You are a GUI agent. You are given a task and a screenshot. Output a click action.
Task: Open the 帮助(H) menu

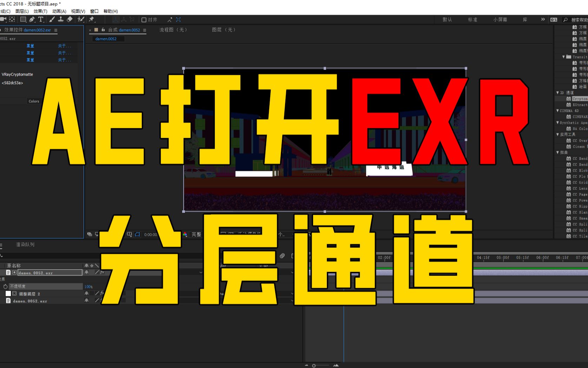click(x=111, y=11)
